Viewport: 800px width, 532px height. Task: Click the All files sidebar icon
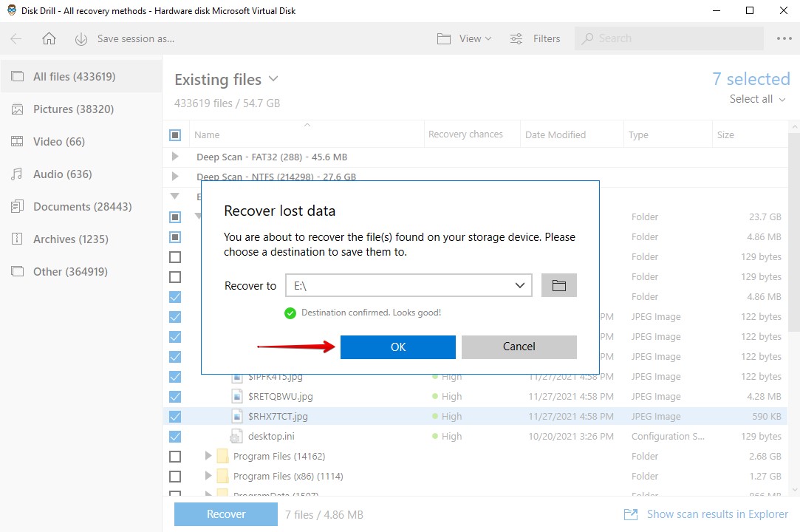(17, 77)
